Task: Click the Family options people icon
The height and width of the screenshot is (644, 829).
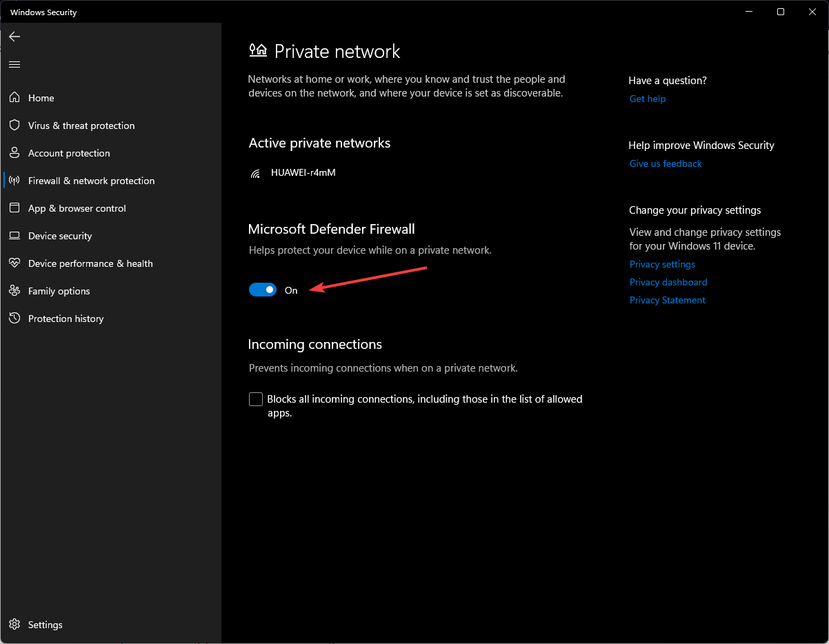Action: click(14, 291)
